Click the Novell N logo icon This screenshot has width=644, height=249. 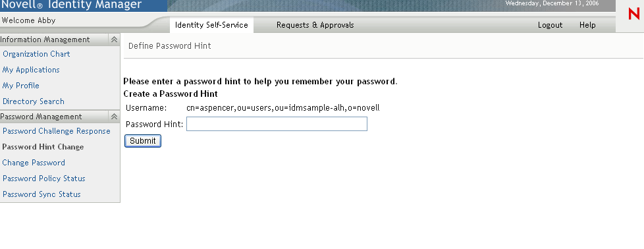[633, 14]
